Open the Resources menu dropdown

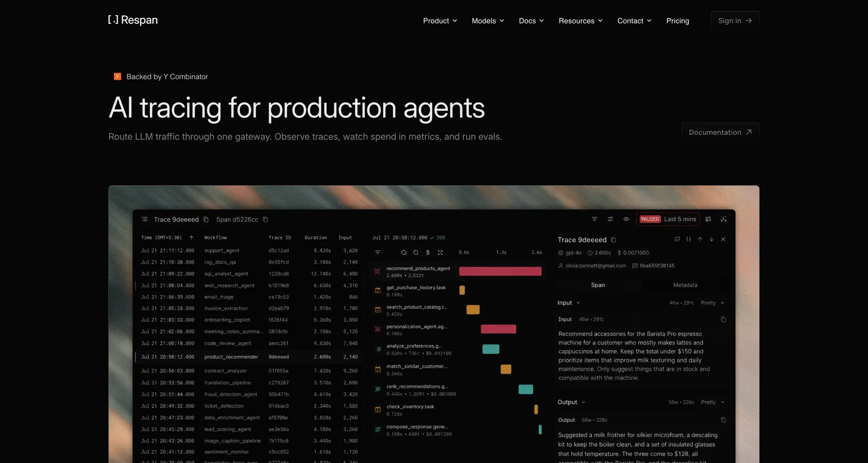tap(580, 21)
